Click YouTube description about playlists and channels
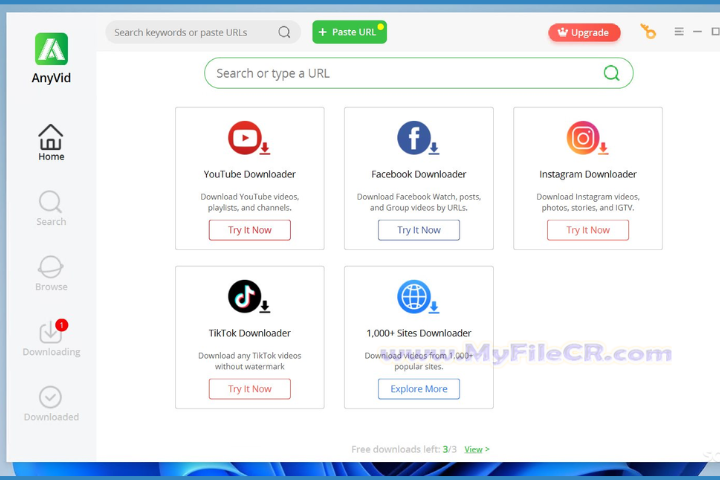This screenshot has height=480, width=720. 250,202
